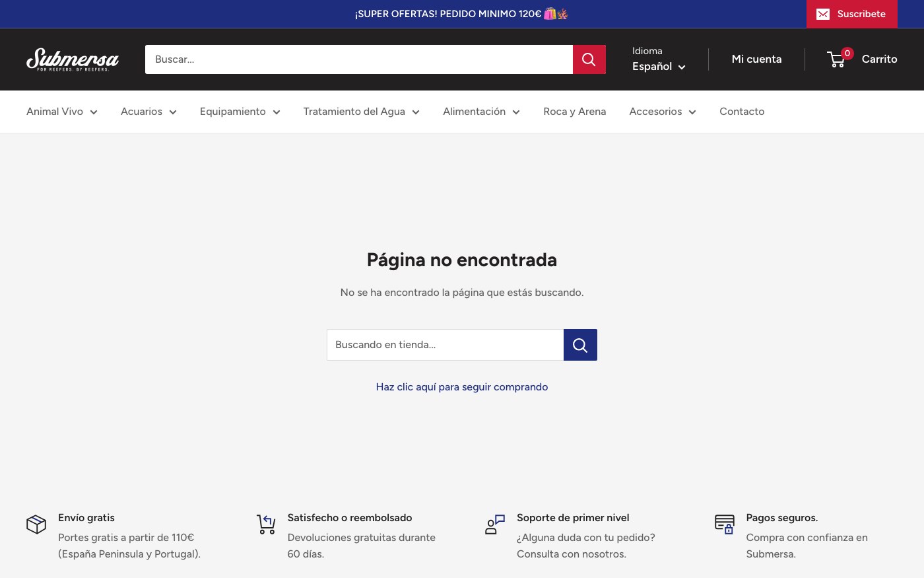Click the 'Idioma' label
The width and height of the screenshot is (924, 578).
647,51
